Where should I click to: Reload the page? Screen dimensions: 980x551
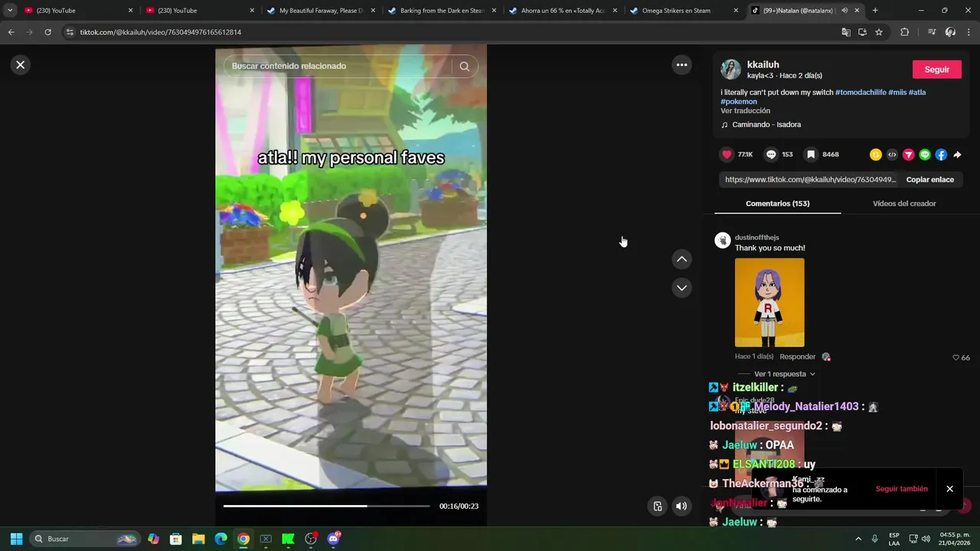[x=47, y=32]
